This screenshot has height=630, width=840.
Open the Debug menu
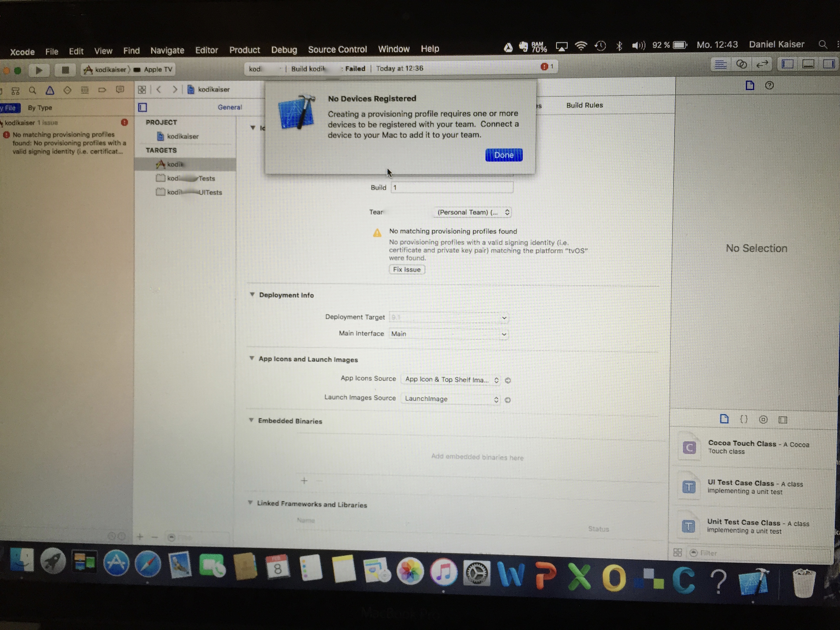(284, 50)
